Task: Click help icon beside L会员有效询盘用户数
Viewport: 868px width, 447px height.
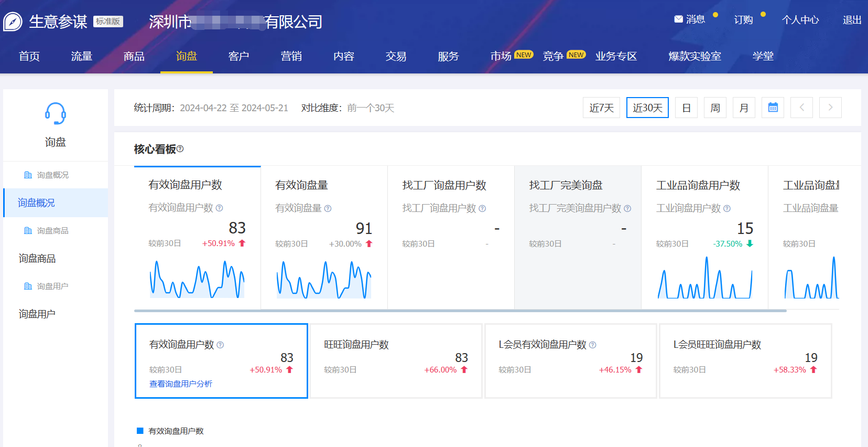Action: click(593, 345)
